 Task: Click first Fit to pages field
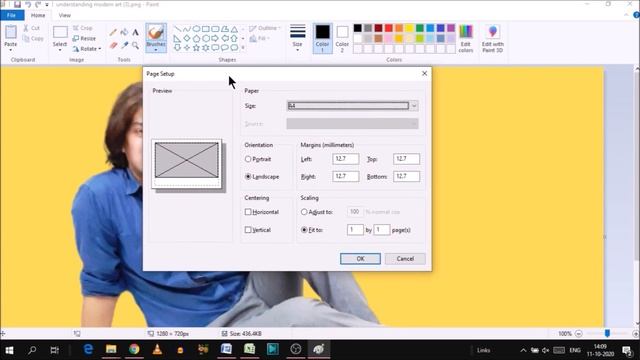point(355,230)
